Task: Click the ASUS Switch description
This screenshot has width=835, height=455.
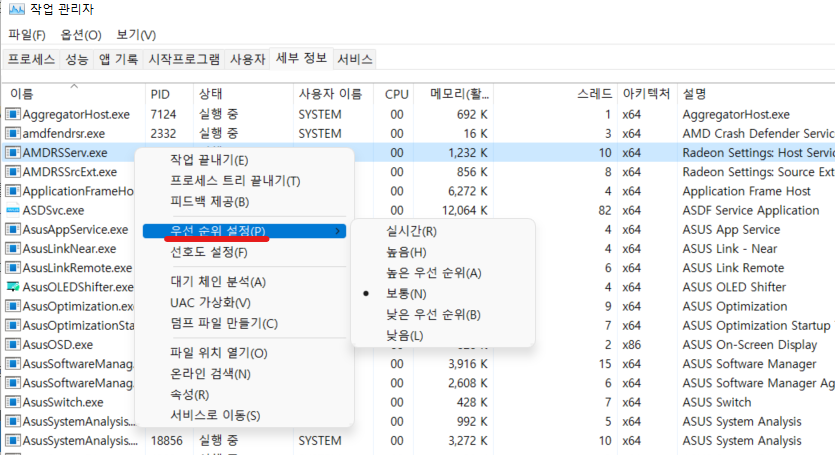Action: [717, 402]
